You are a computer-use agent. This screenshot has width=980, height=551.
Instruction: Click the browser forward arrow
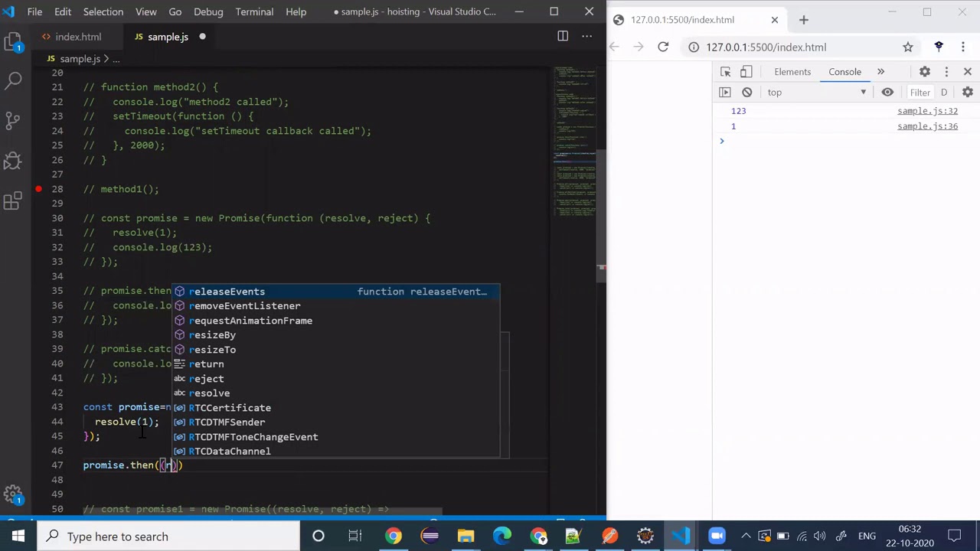(639, 47)
